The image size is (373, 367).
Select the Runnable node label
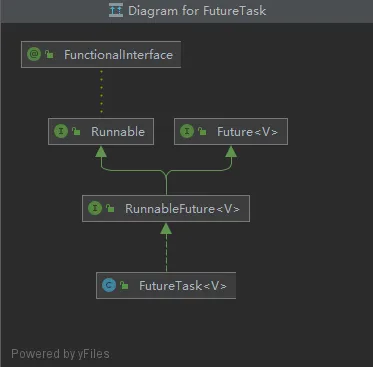pos(118,132)
